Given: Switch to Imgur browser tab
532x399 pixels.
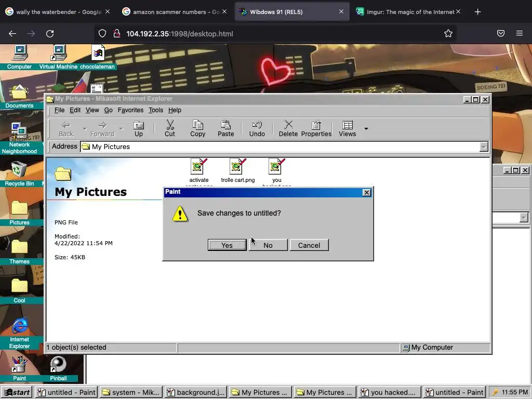Looking at the screenshot, I should click(408, 12).
